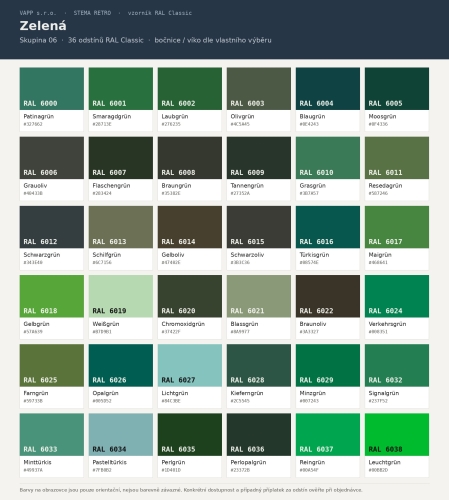The width and height of the screenshot is (449, 500).
Task: Click the hex code under Reingrün
Action: (x=309, y=470)
